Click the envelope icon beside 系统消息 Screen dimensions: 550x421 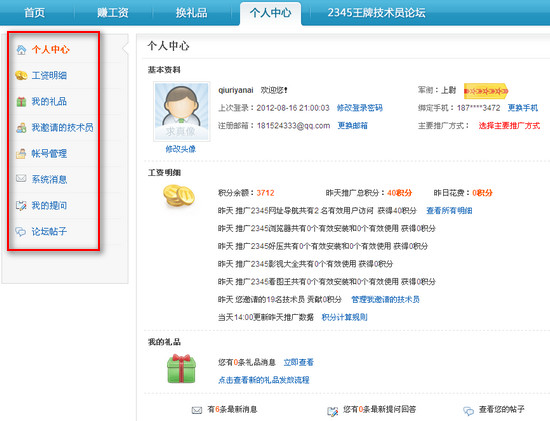pos(21,179)
